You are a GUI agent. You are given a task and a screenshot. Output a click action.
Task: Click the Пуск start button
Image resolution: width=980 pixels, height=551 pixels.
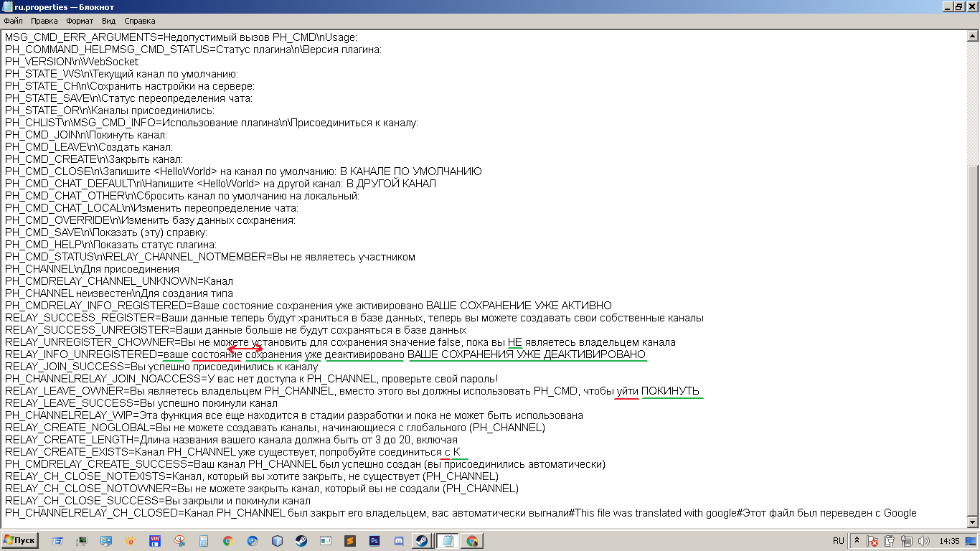pos(20,540)
